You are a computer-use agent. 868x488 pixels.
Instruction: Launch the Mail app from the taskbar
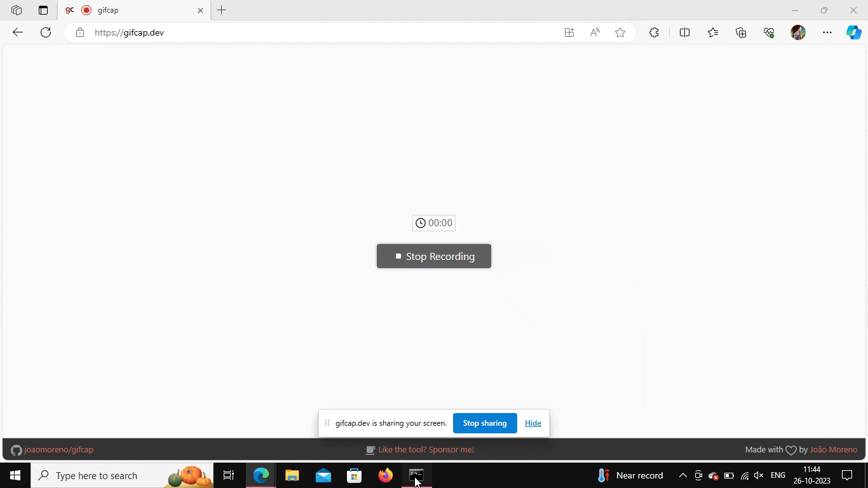[323, 475]
